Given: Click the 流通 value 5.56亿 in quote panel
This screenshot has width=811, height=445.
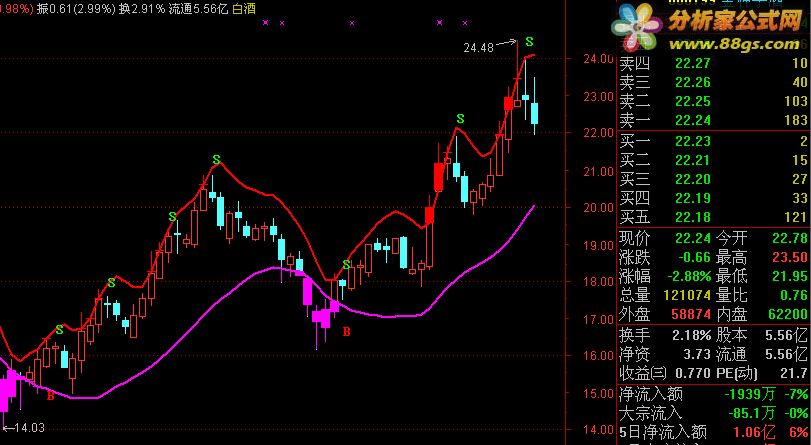Looking at the screenshot, I should (788, 354).
